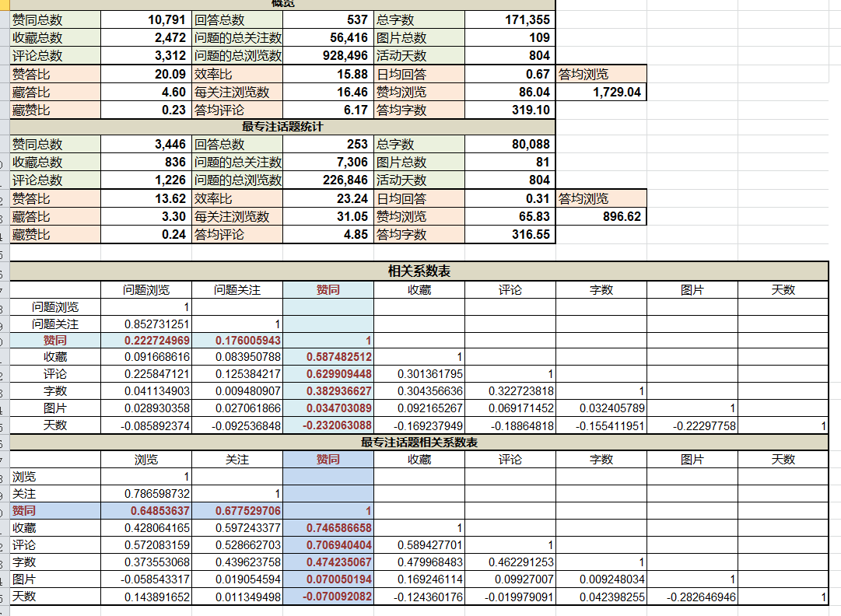Select the cell showing 10,791
The image size is (841, 616).
pos(146,20)
